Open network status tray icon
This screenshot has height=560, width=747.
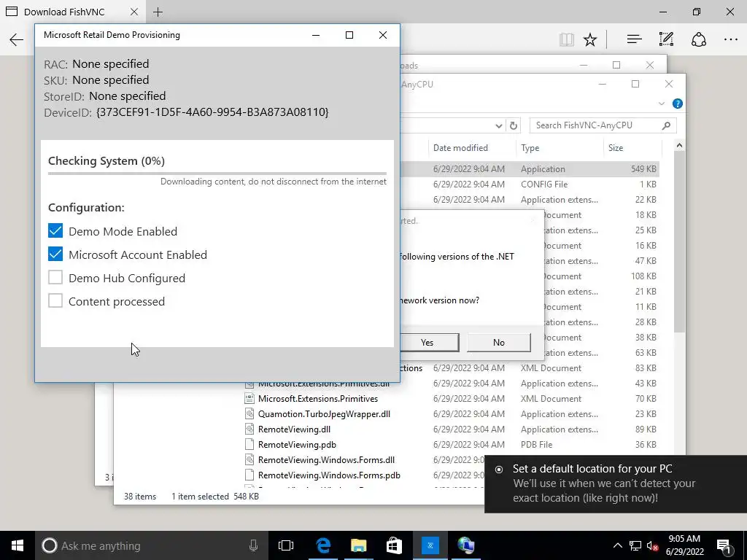click(x=635, y=545)
